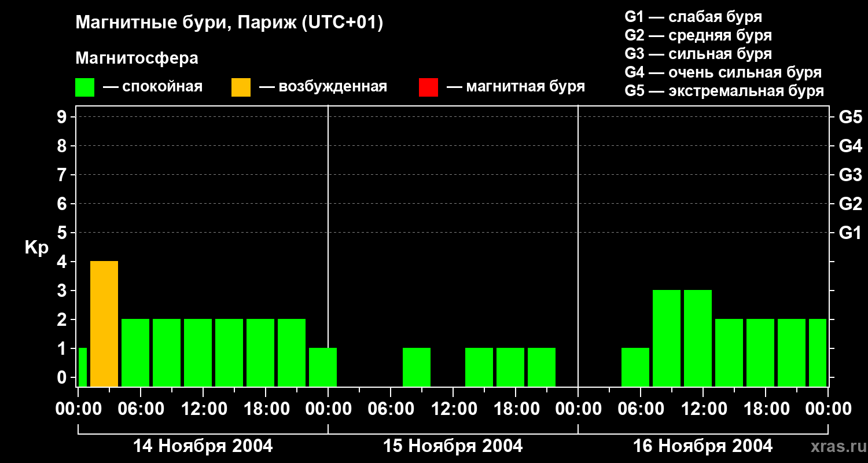Pick the orange 'возбужденная' legend swatch
This screenshot has height=463, width=868.
[x=241, y=87]
